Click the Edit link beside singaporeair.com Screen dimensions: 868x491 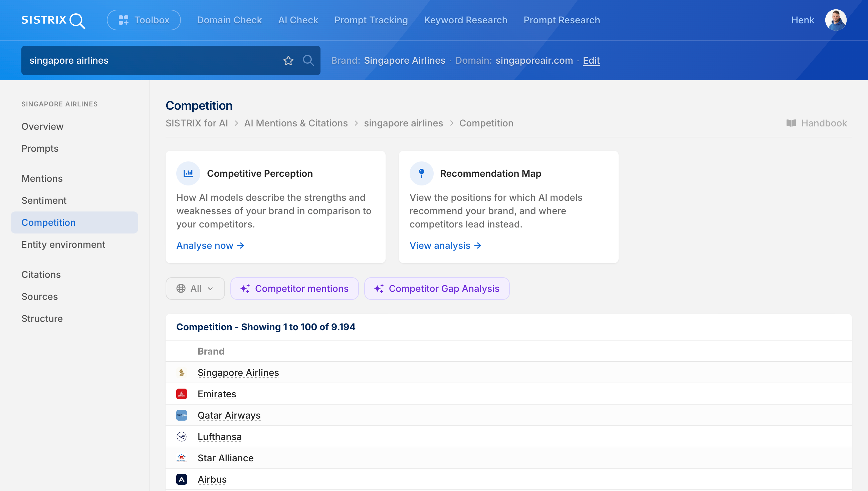pyautogui.click(x=591, y=60)
